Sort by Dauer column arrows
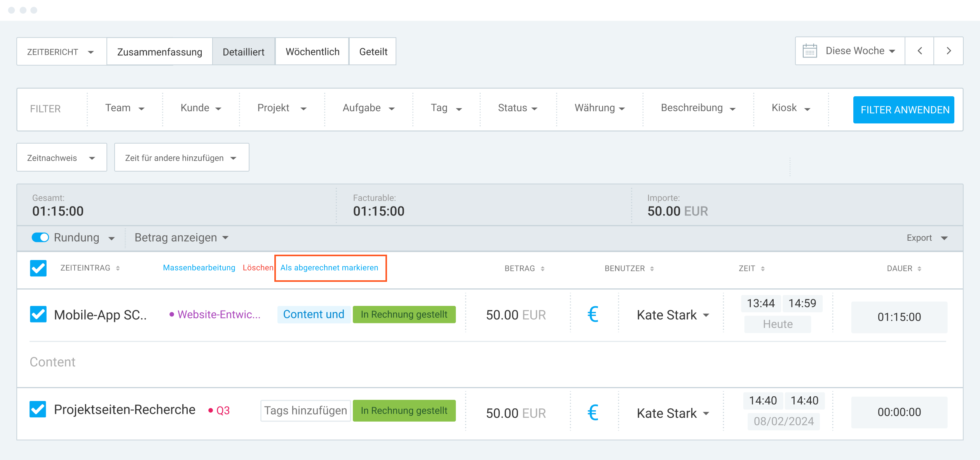The width and height of the screenshot is (980, 460). pos(919,269)
